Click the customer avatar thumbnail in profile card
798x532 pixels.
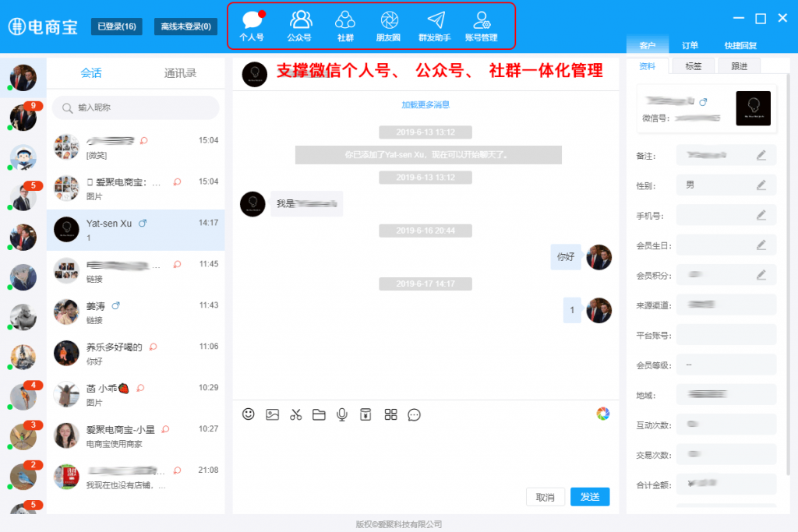(754, 108)
